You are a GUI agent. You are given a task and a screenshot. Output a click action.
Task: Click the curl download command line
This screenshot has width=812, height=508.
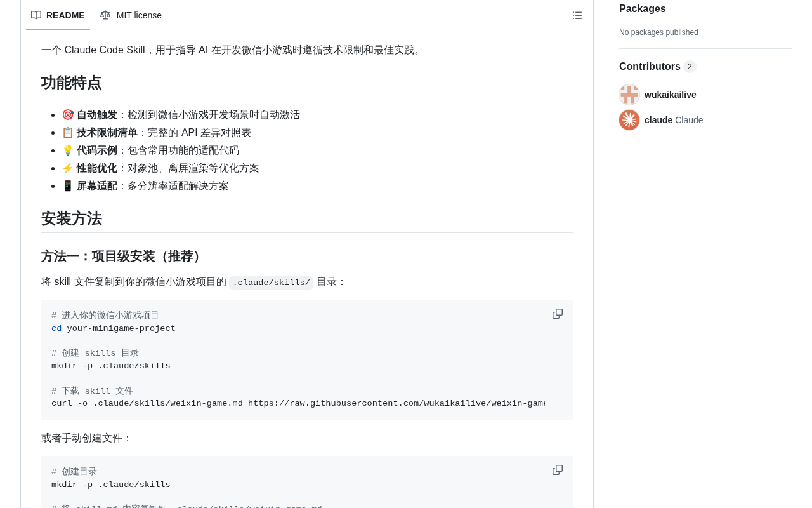click(x=298, y=403)
